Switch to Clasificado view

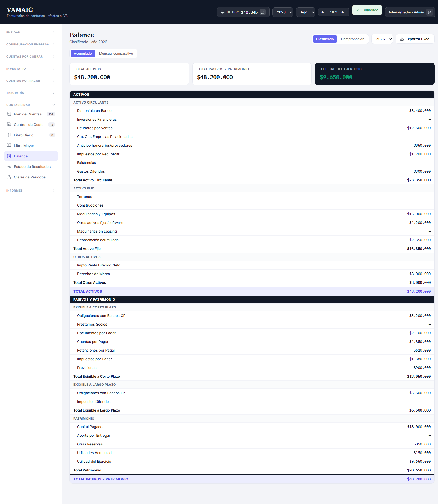325,39
